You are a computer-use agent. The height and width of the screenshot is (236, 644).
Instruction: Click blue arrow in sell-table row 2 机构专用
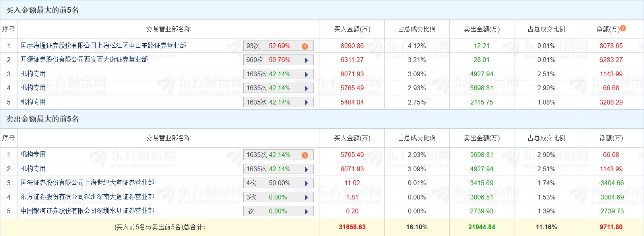pyautogui.click(x=306, y=170)
